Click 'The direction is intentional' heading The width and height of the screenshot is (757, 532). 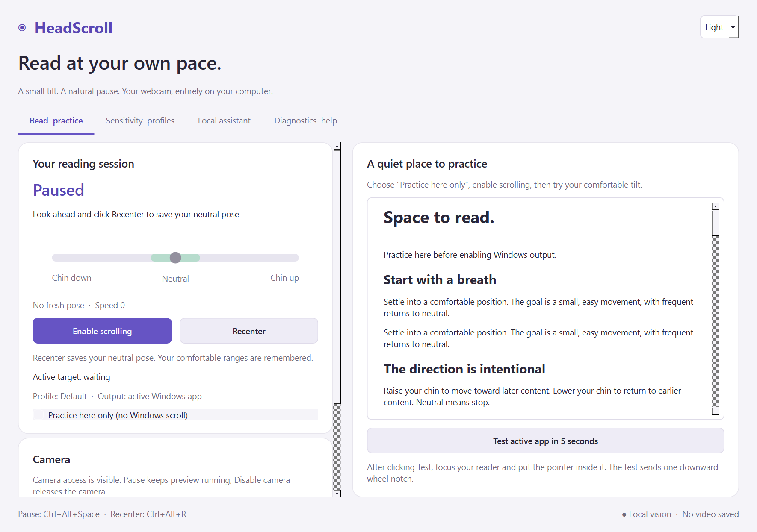[464, 369]
